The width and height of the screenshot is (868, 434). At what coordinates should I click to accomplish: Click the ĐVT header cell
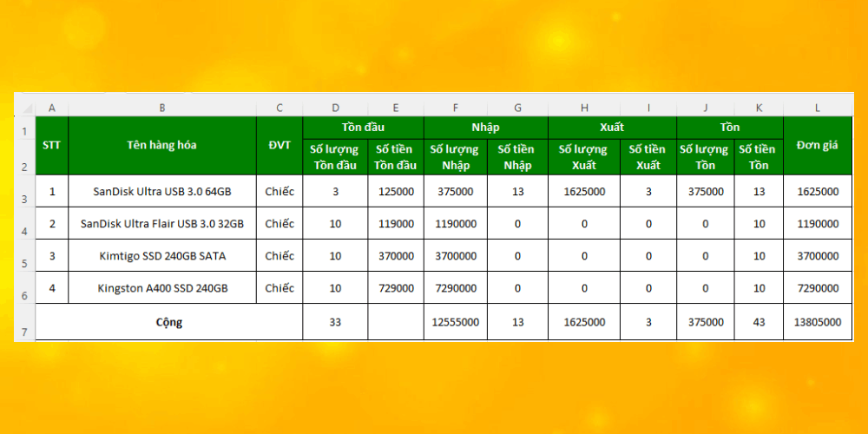[279, 146]
